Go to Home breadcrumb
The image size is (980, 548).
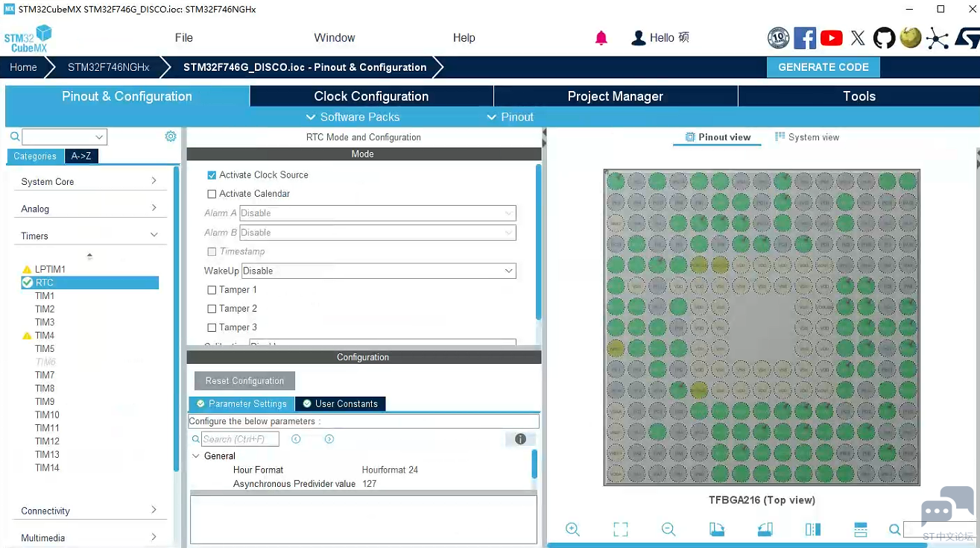click(x=23, y=67)
